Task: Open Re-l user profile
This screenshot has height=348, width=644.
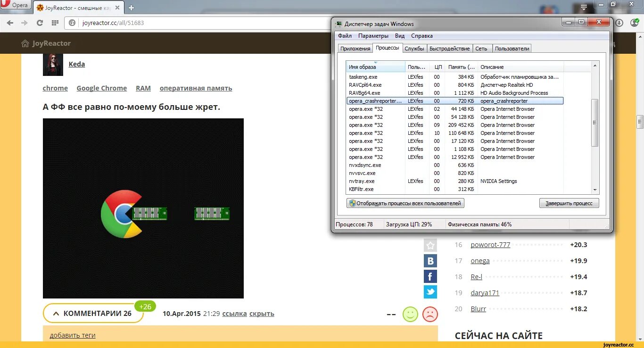Action: pos(476,277)
